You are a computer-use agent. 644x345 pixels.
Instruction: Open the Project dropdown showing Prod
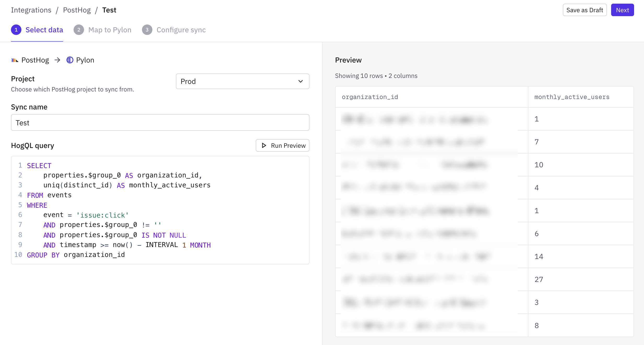(243, 81)
